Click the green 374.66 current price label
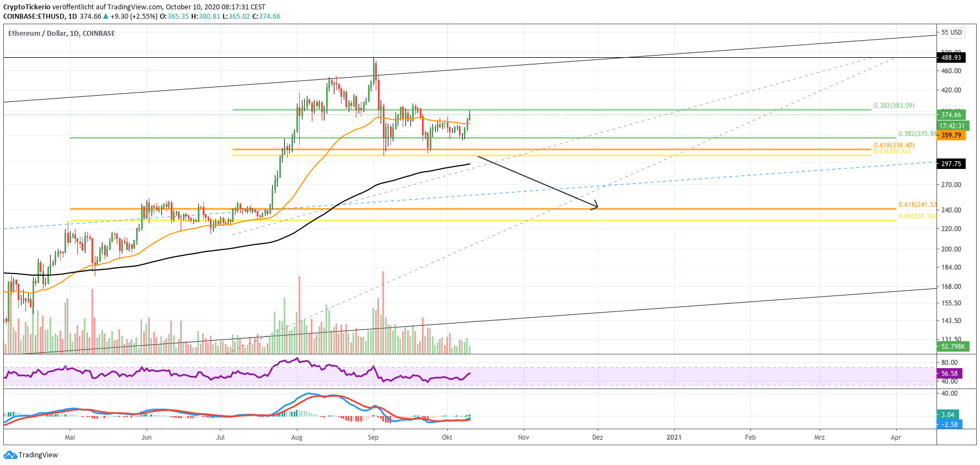 (x=951, y=115)
